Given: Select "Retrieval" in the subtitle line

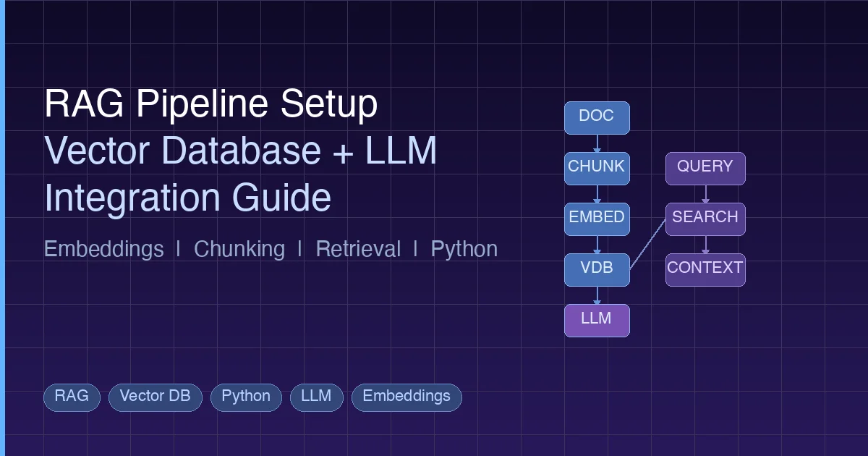Looking at the screenshot, I should (x=358, y=249).
